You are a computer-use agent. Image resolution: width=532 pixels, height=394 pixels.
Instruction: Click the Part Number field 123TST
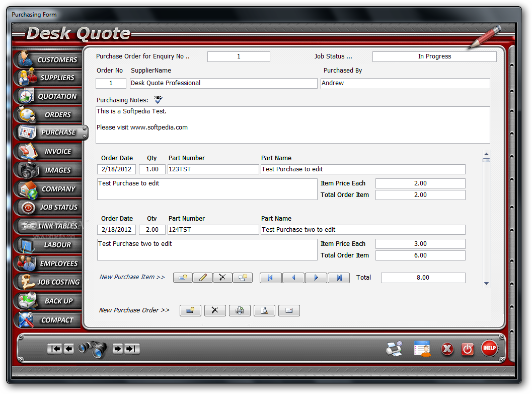213,169
